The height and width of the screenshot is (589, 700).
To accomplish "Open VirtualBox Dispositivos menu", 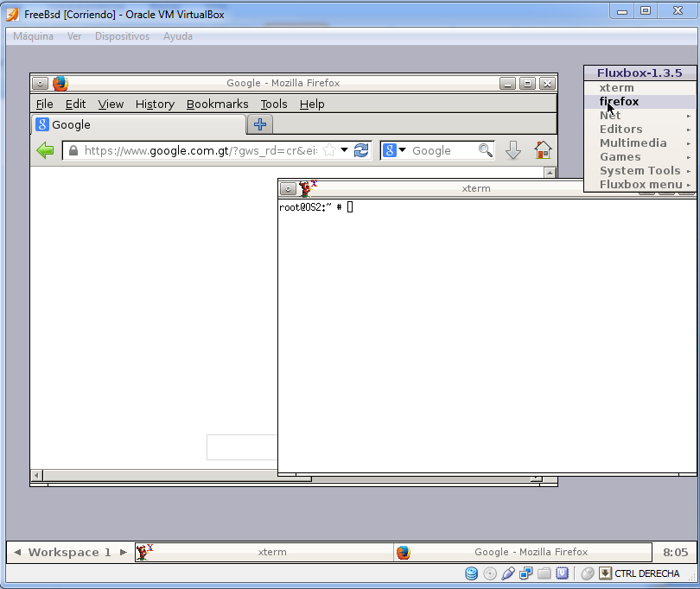I will pyautogui.click(x=123, y=36).
